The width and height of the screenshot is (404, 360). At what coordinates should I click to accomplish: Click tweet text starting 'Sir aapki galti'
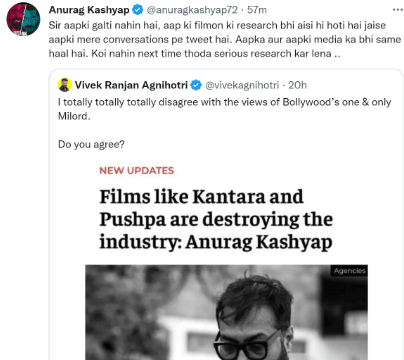click(225, 39)
